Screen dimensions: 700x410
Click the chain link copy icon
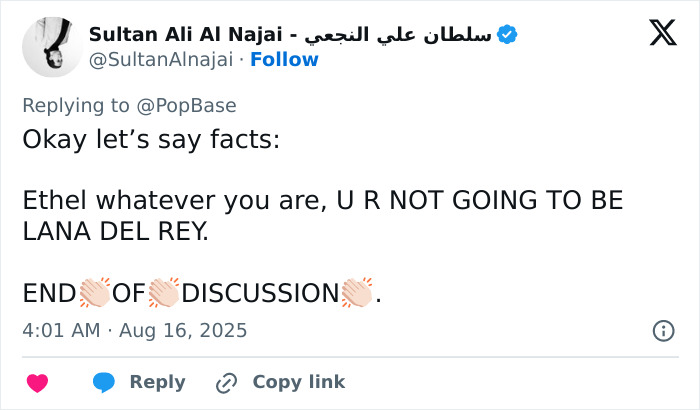227,382
